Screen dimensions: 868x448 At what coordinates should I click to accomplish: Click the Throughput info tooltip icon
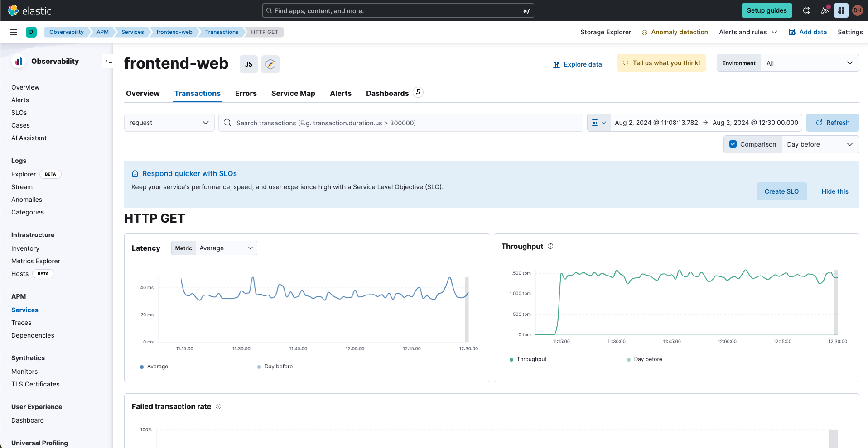tap(550, 246)
